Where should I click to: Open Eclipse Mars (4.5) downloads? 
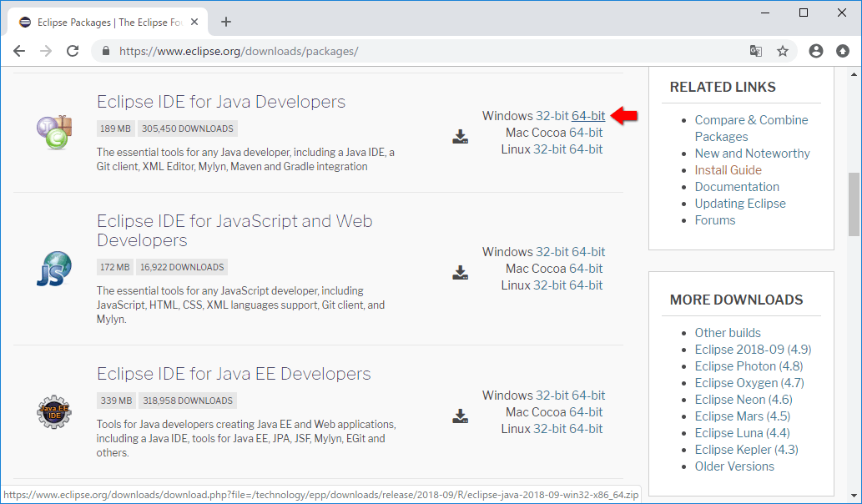pos(742,416)
